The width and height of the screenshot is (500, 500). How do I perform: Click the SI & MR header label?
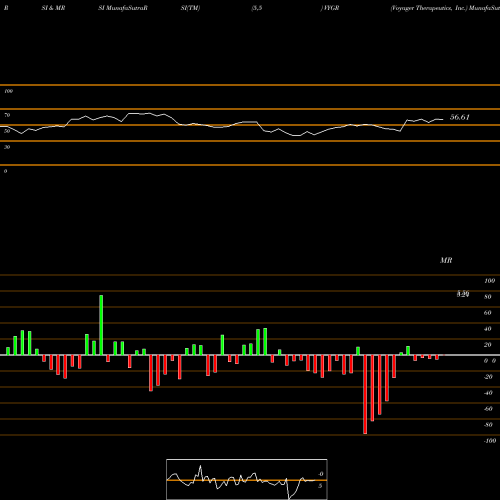(x=53, y=8)
